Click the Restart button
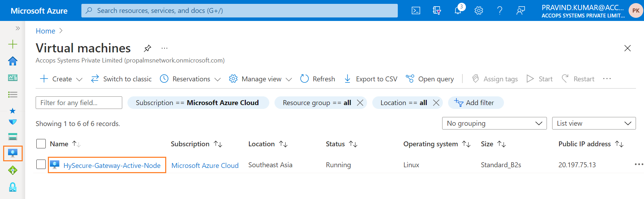This screenshot has width=644, height=199. 578,79
